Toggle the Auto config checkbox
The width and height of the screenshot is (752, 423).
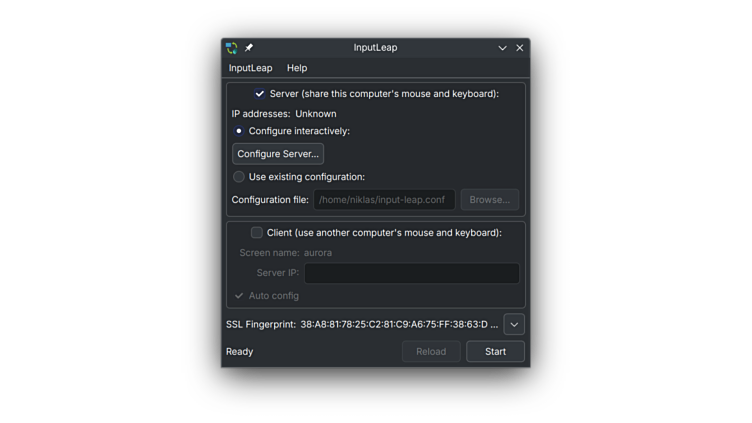point(239,296)
